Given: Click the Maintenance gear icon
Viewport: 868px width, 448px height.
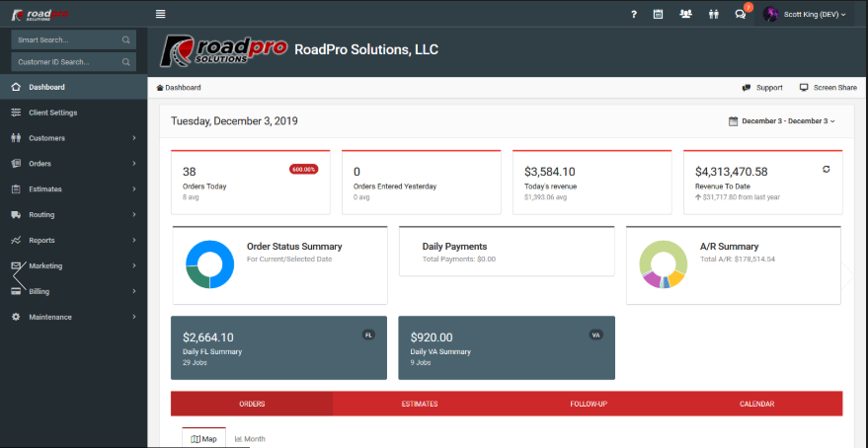Looking at the screenshot, I should coord(16,317).
